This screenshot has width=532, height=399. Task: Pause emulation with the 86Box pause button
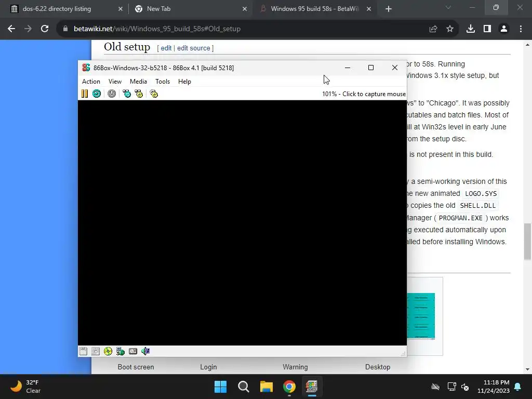tap(85, 94)
